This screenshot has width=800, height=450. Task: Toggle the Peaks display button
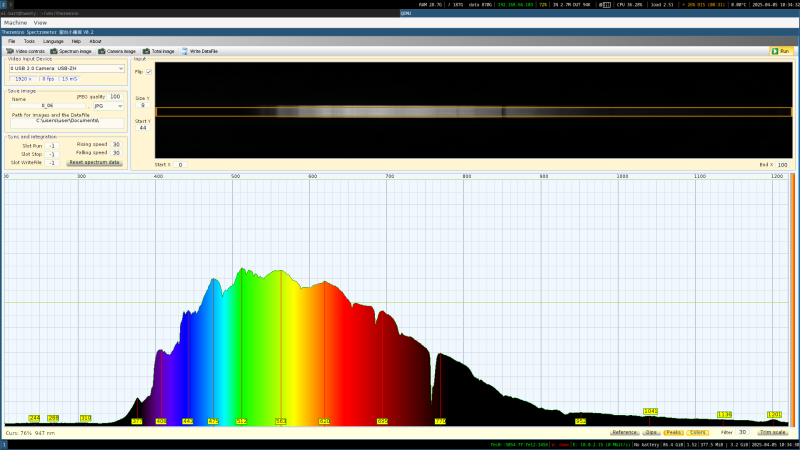(674, 432)
